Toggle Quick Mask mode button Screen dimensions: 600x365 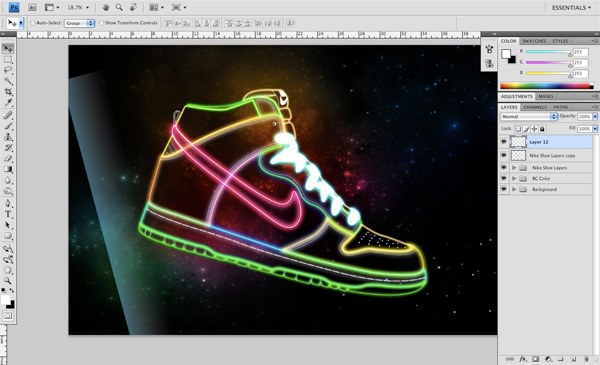[8, 316]
